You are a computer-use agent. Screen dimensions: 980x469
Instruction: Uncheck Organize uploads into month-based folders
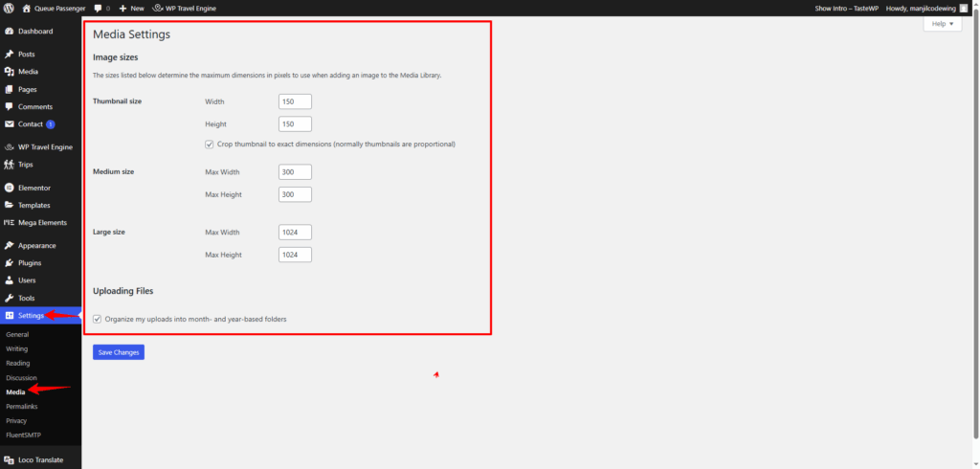tap(98, 319)
